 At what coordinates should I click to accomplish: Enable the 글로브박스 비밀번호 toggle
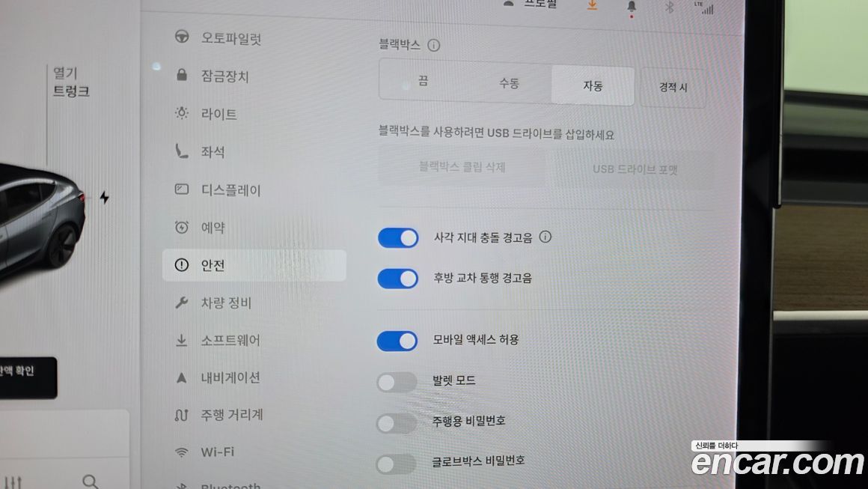coord(397,464)
